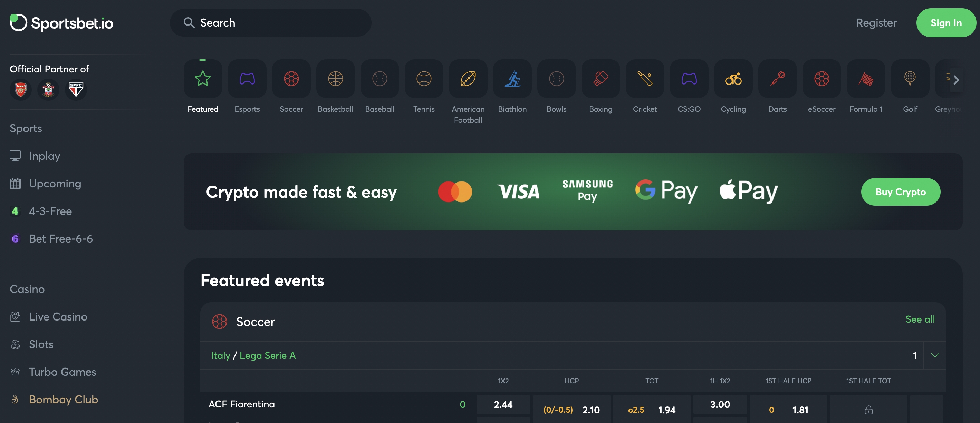Viewport: 980px width, 423px height.
Task: Open the See all soccer link
Action: 920,319
